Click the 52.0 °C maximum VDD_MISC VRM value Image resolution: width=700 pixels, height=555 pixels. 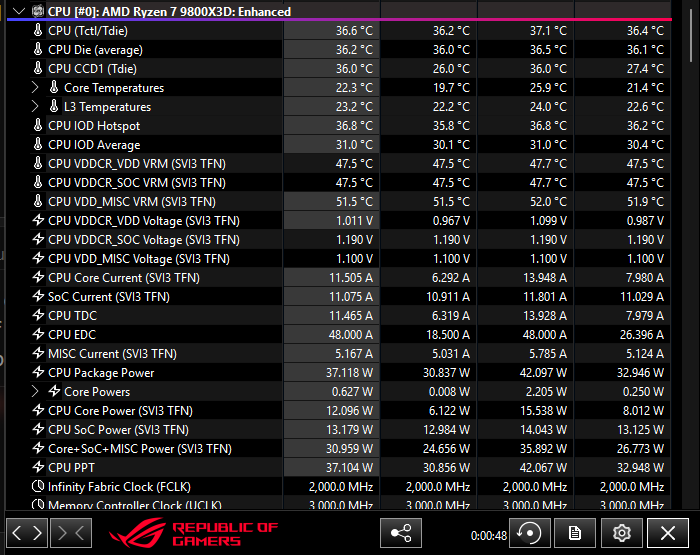[548, 201]
